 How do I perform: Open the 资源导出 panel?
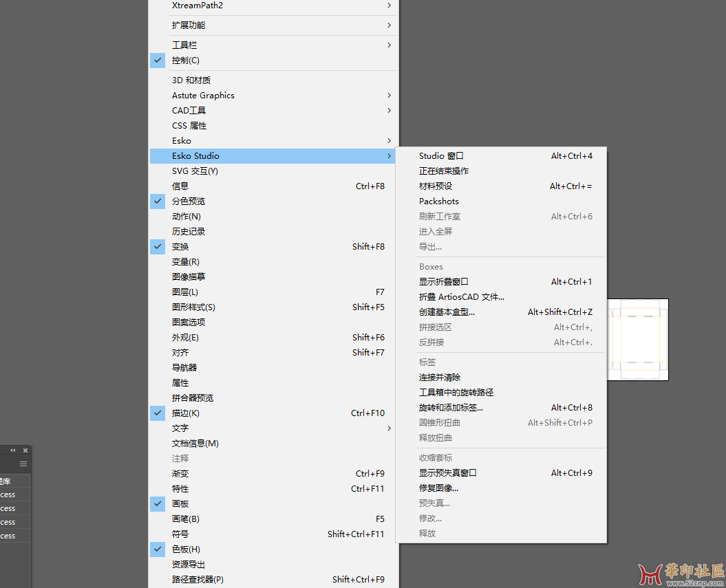273,565
